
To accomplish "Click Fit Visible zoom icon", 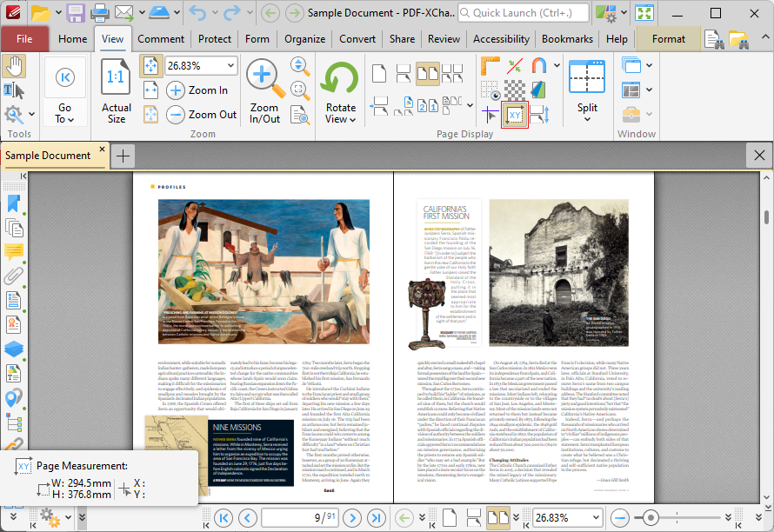I will point(150,115).
